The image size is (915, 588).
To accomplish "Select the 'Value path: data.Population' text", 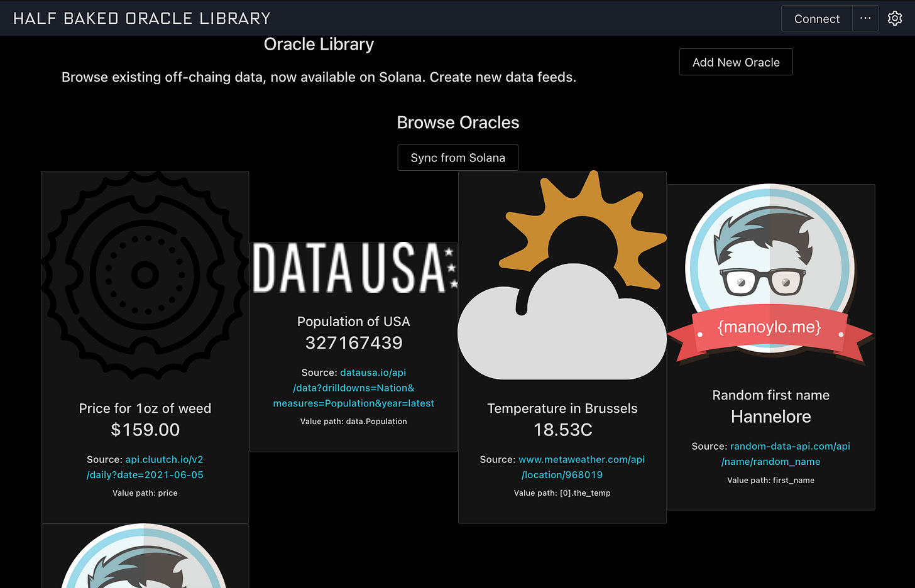I will (353, 422).
